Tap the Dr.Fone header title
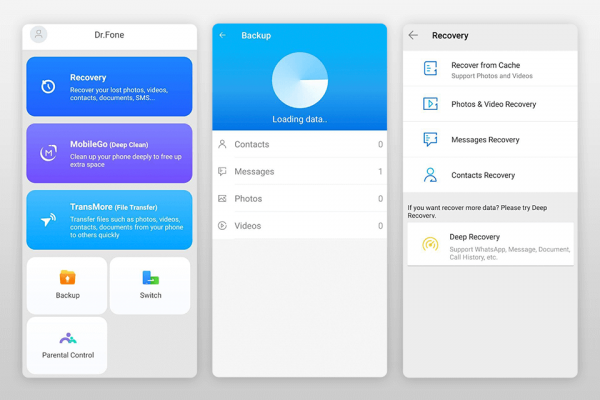This screenshot has height=400, width=600. [109, 35]
